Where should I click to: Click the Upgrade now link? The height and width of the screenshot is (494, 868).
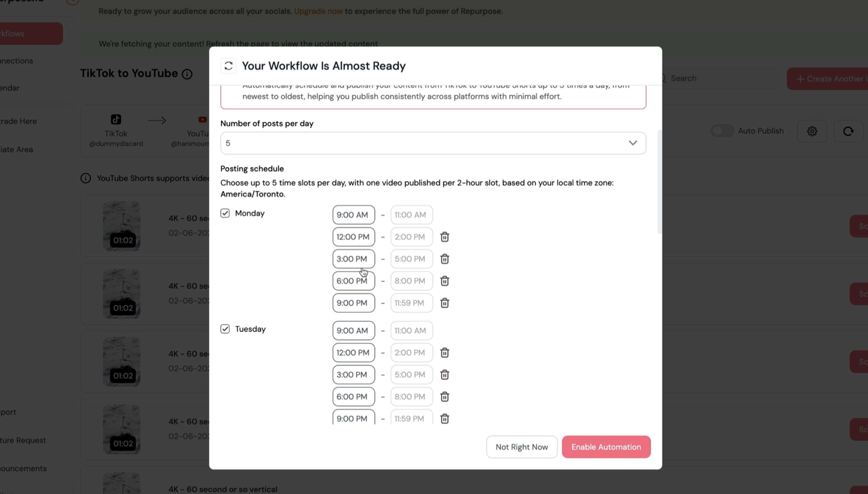(318, 11)
